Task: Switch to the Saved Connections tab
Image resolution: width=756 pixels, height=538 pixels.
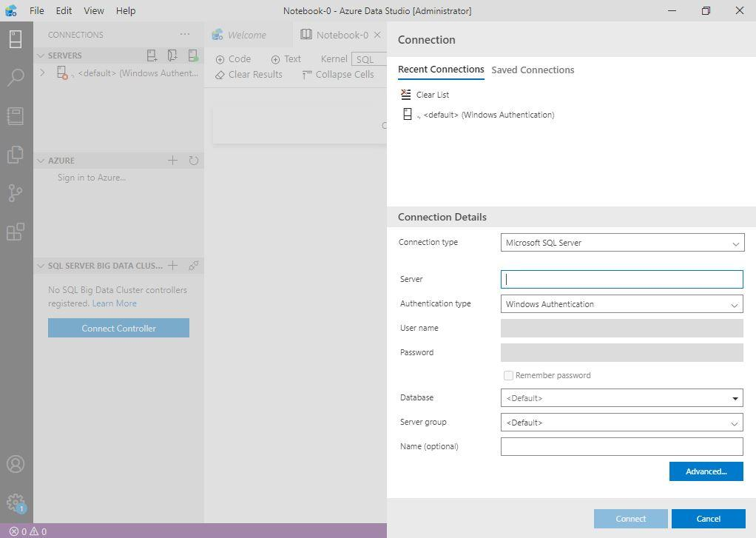Action: click(x=533, y=70)
